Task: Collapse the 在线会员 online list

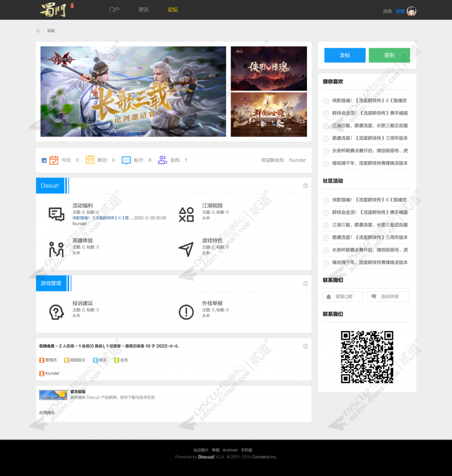Action: [x=305, y=346]
